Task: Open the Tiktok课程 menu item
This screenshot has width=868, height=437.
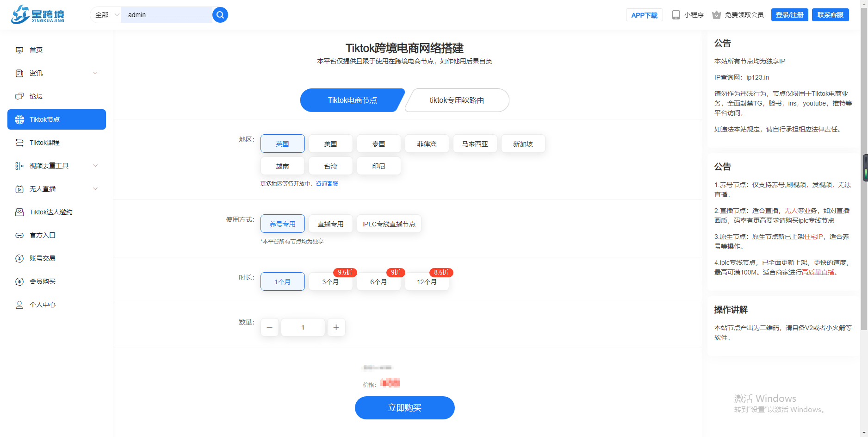Action: (x=56, y=143)
